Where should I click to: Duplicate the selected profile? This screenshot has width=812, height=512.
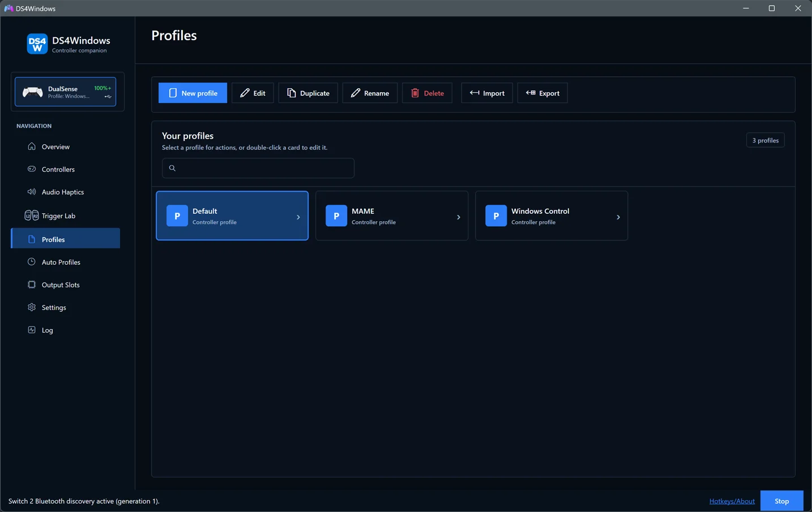[x=308, y=93]
